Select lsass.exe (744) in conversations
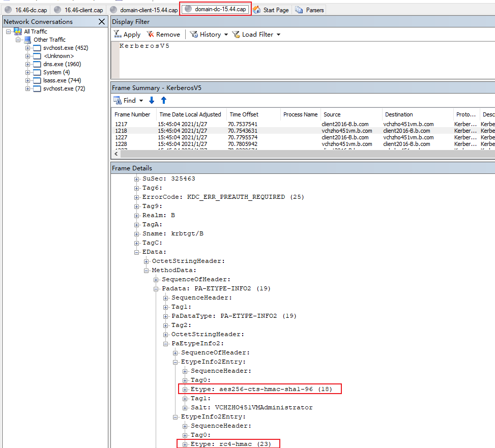 tap(62, 80)
